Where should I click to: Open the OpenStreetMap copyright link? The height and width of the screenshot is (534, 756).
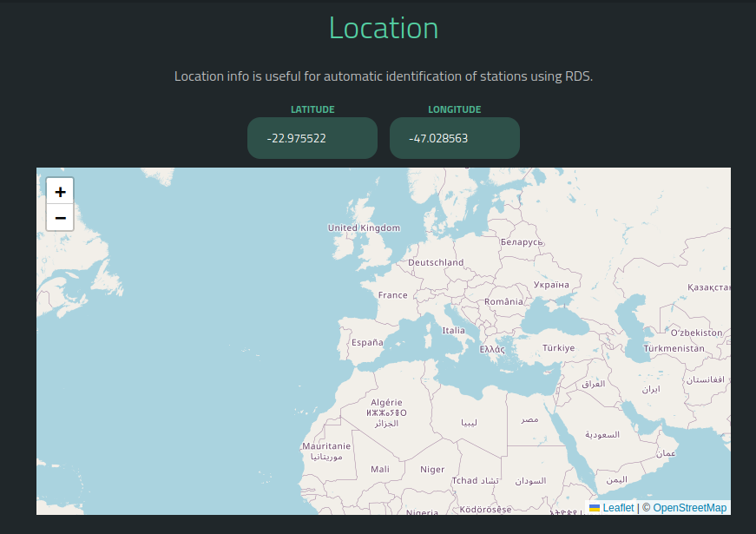click(x=689, y=508)
